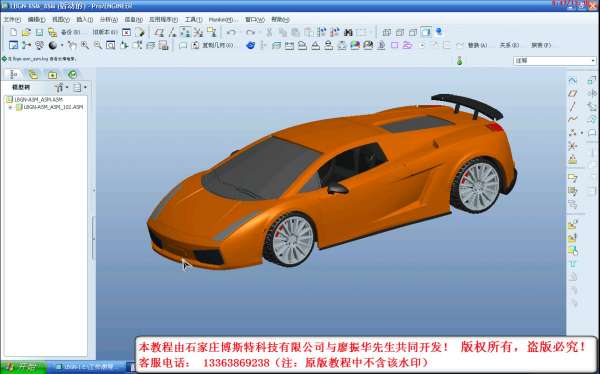Open the 文件(F) menu
The width and height of the screenshot is (600, 374).
tap(12, 20)
